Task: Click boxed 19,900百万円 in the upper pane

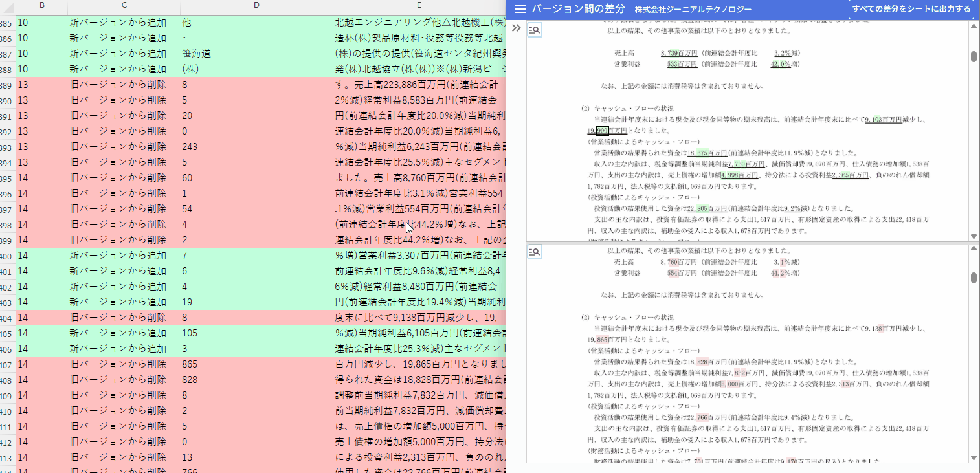Action: click(607, 131)
